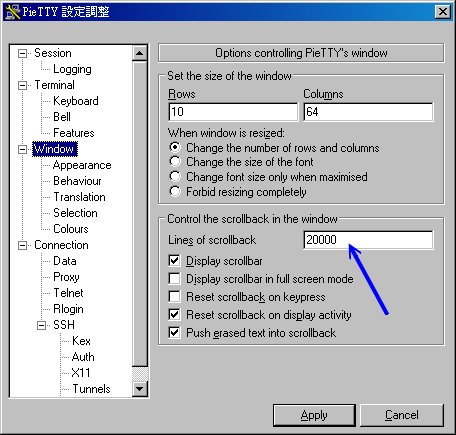
Task: Click the category tree scroll up arrow
Action: coord(140,53)
